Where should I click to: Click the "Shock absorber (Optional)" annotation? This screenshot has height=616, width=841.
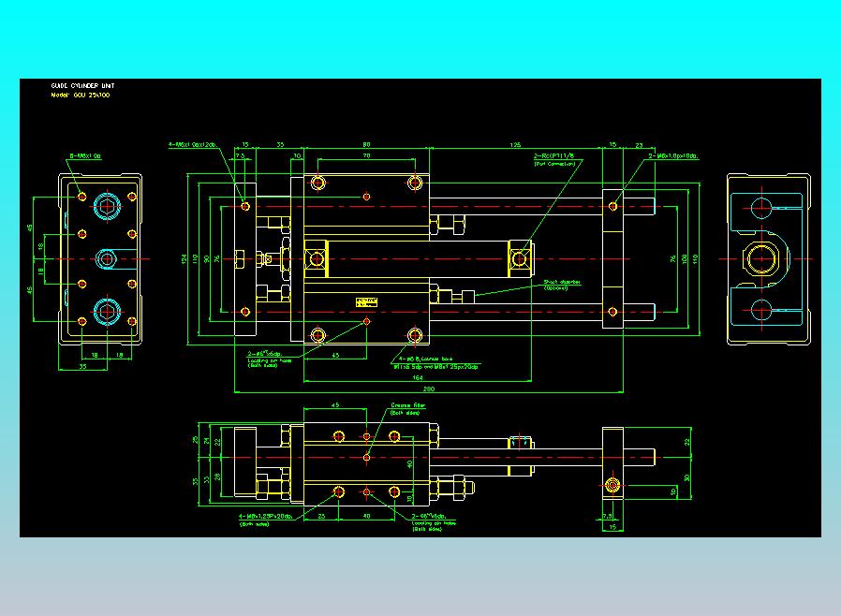pyautogui.click(x=562, y=285)
